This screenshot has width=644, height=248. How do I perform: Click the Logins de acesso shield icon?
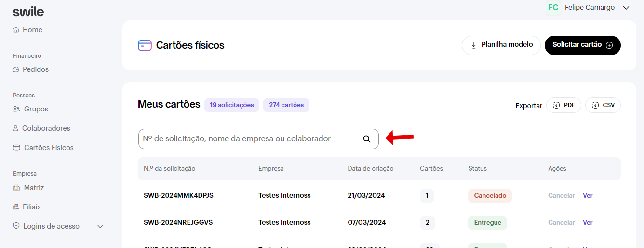point(16,226)
